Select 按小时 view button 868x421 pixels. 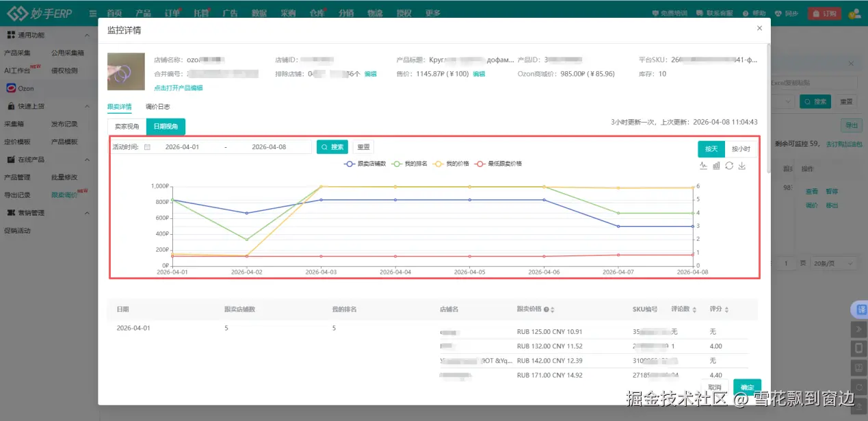coord(741,149)
